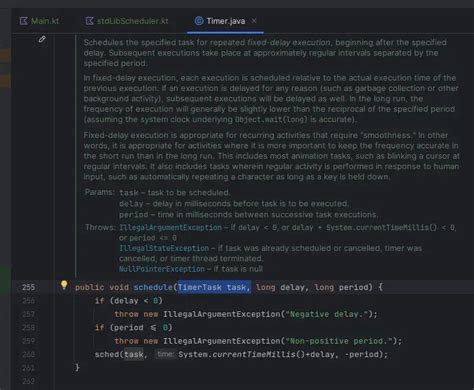
Task: Close the Timer.java tab
Action: click(x=254, y=21)
